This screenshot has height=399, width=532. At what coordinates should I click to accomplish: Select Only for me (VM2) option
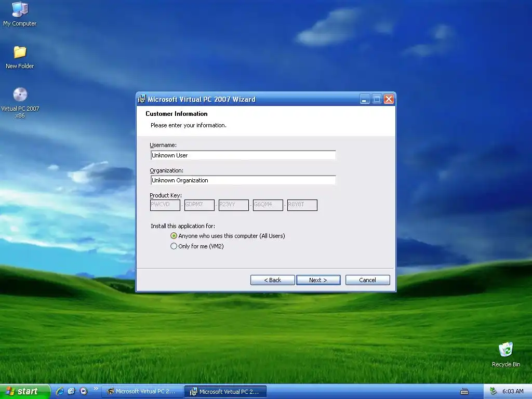pos(197,246)
